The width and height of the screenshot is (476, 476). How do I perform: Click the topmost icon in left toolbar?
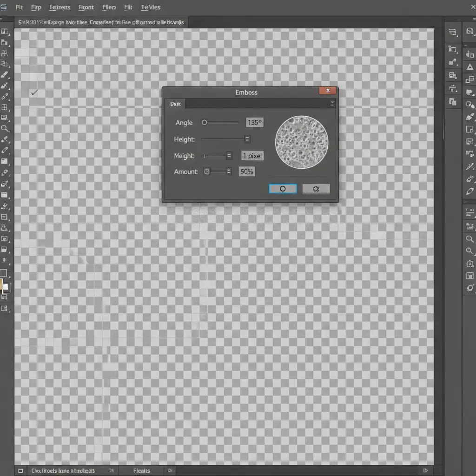click(x=5, y=32)
